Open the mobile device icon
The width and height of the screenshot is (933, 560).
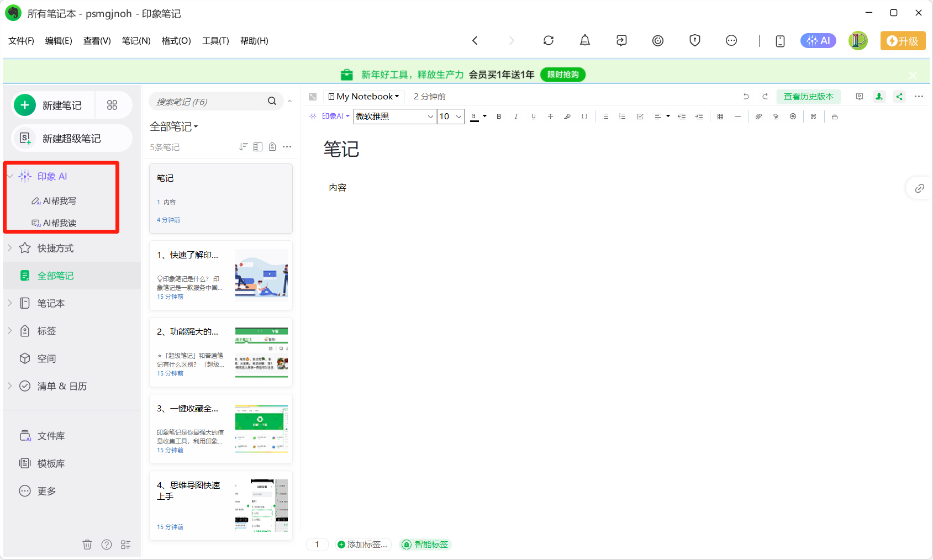[x=780, y=41]
